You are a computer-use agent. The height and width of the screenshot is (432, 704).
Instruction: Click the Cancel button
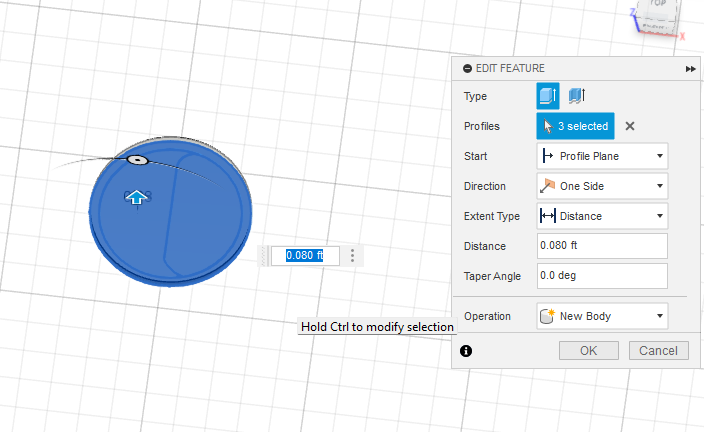coord(658,351)
